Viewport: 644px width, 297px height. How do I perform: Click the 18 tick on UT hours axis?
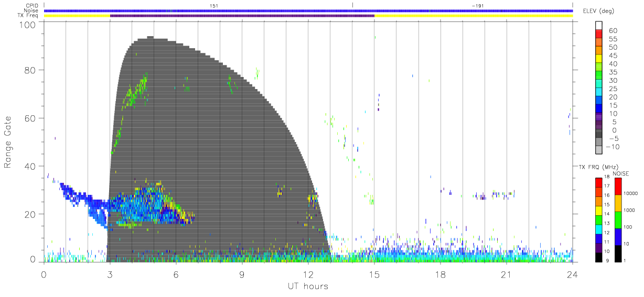pos(441,274)
